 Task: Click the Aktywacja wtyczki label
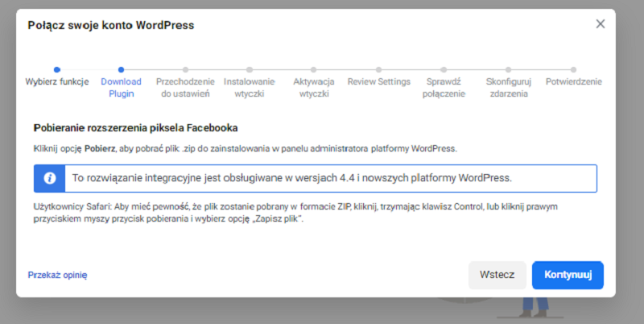314,88
